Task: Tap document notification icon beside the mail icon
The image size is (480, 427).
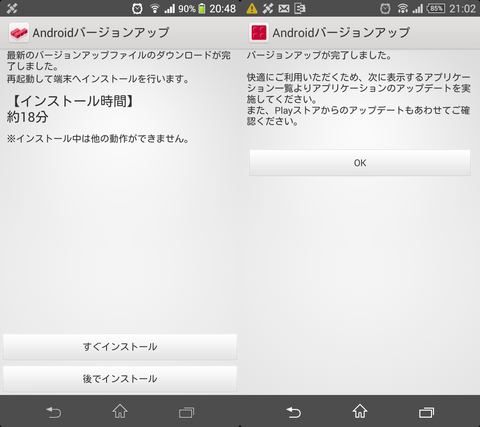Action: click(x=300, y=8)
